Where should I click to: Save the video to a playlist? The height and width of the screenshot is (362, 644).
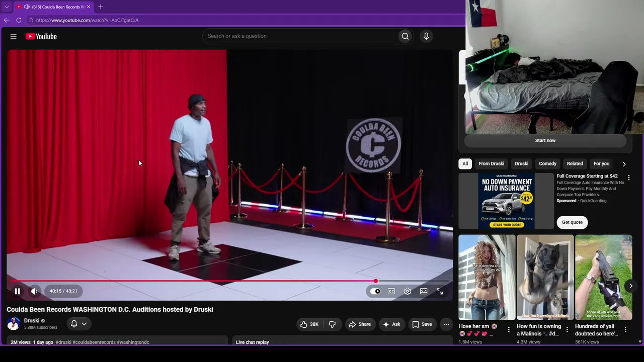422,324
